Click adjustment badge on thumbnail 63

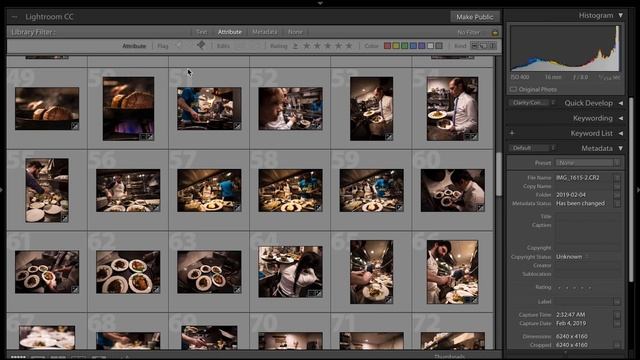(237, 289)
